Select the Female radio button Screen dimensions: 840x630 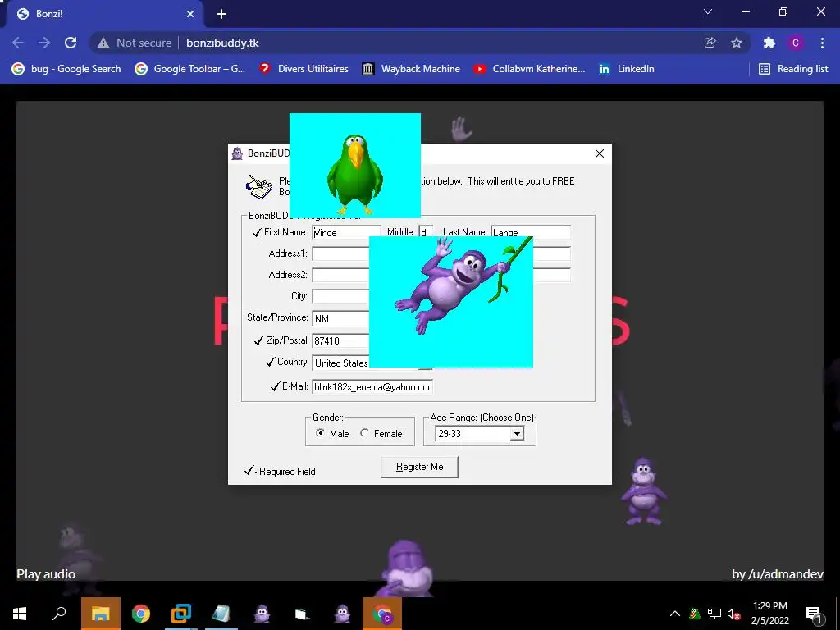point(365,433)
